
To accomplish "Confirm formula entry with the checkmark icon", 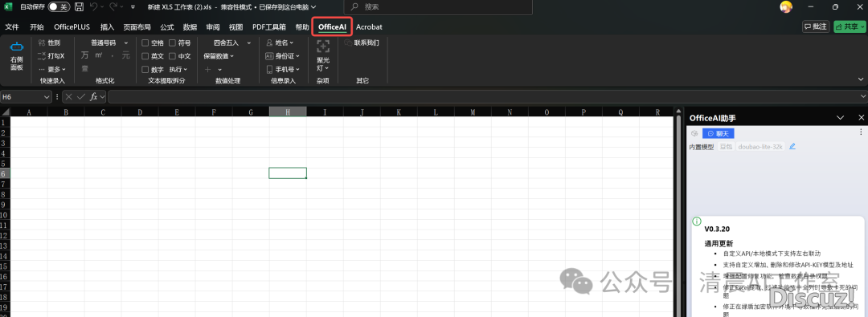I will tap(81, 96).
